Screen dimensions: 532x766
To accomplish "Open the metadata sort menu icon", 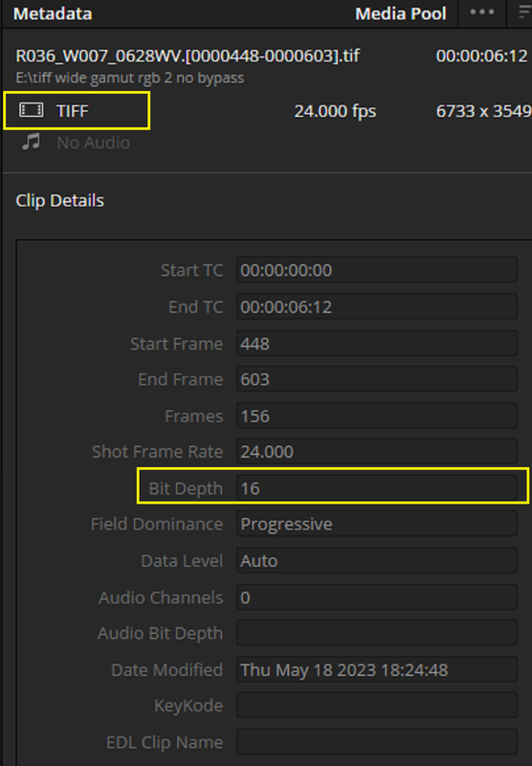I will coord(525,12).
